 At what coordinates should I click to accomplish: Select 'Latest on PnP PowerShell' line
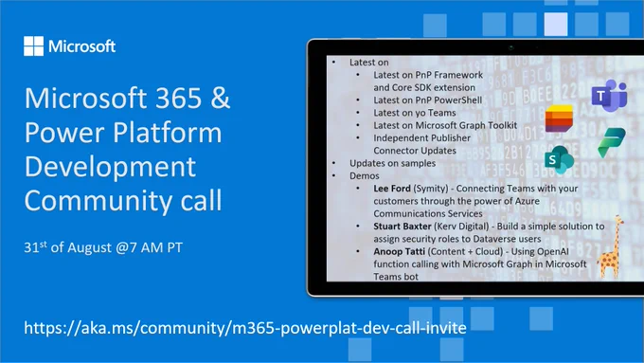[x=427, y=100]
